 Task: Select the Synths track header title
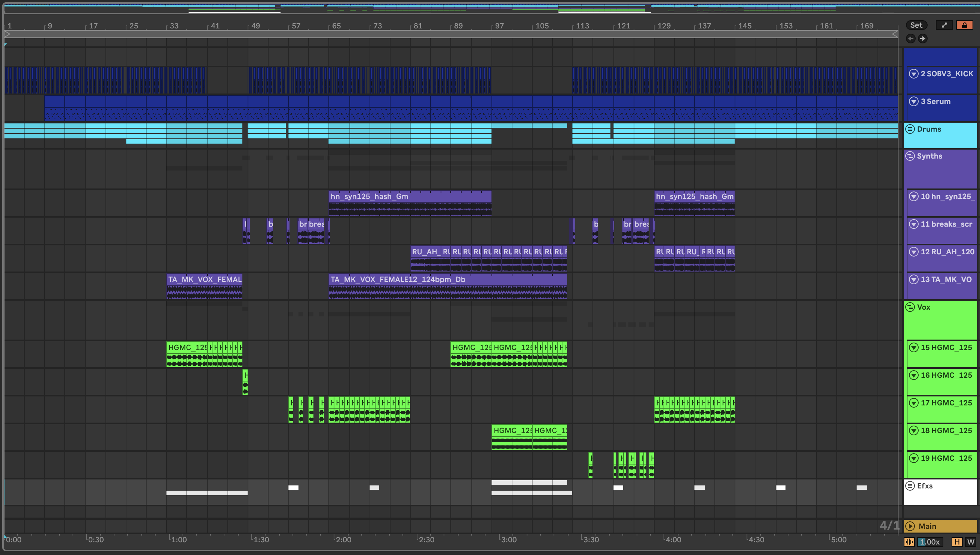tap(929, 156)
